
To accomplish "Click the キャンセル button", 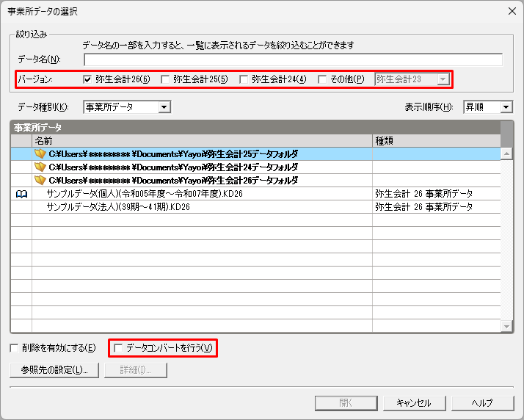I will point(413,402).
